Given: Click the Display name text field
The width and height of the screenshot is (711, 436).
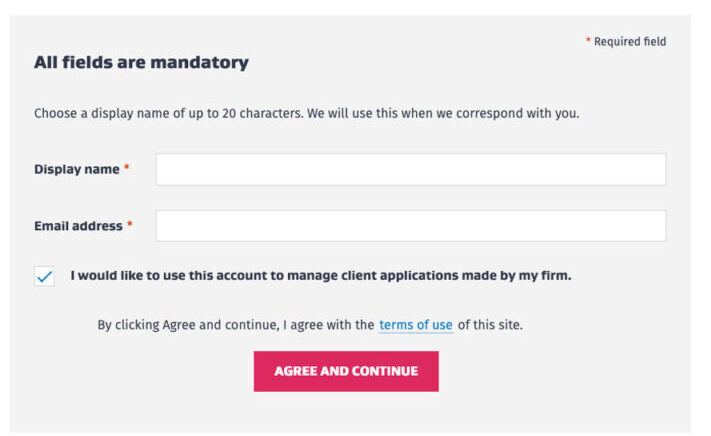Looking at the screenshot, I should click(410, 169).
